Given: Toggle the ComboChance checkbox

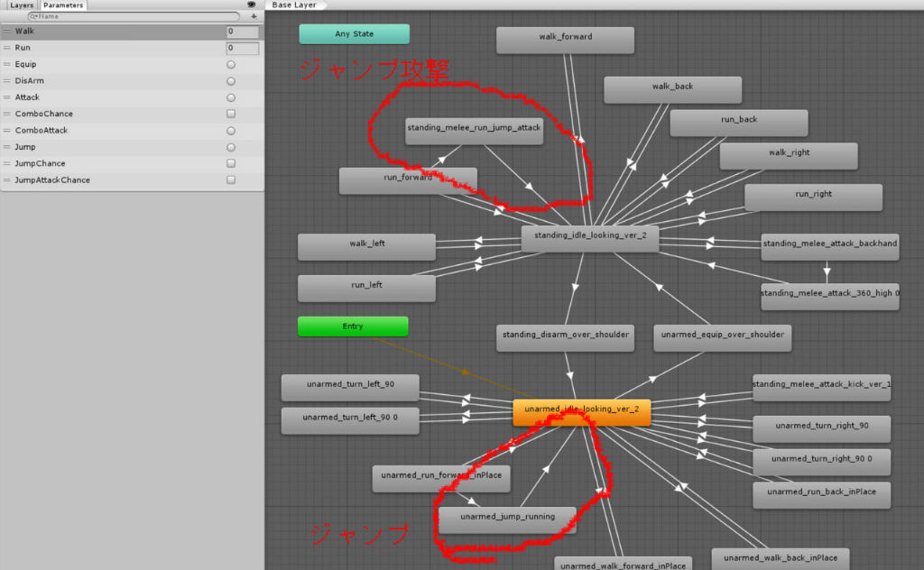Looking at the screenshot, I should pos(231,114).
